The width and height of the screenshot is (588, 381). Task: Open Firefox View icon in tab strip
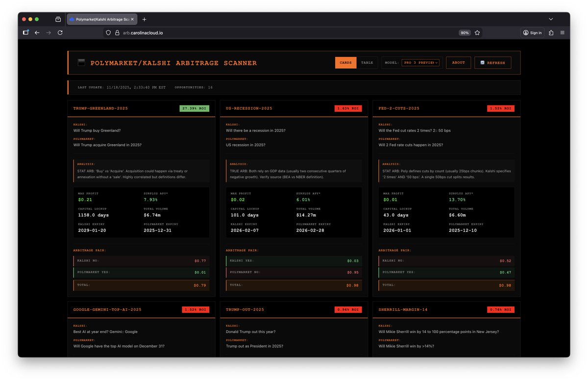pyautogui.click(x=58, y=19)
